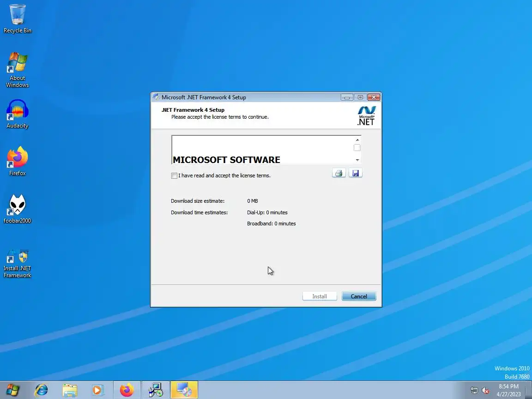Open the network tray icon
This screenshot has height=399, width=532.
point(474,391)
